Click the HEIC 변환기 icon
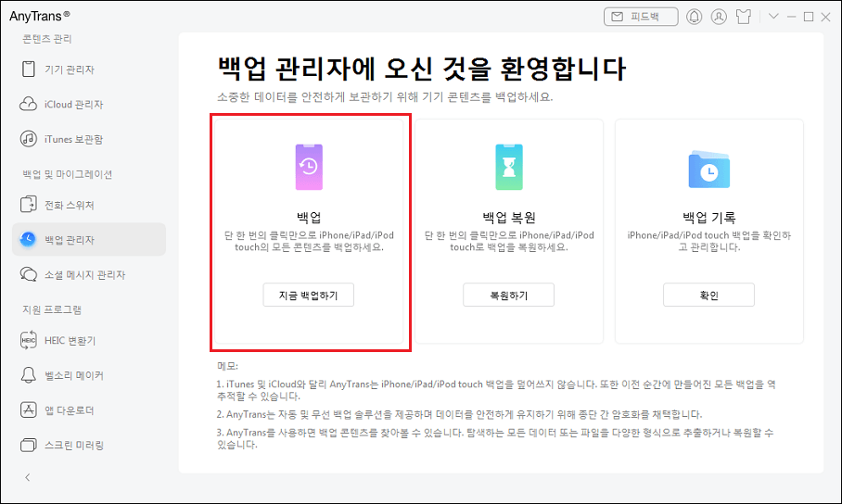842x504 pixels. 28,341
